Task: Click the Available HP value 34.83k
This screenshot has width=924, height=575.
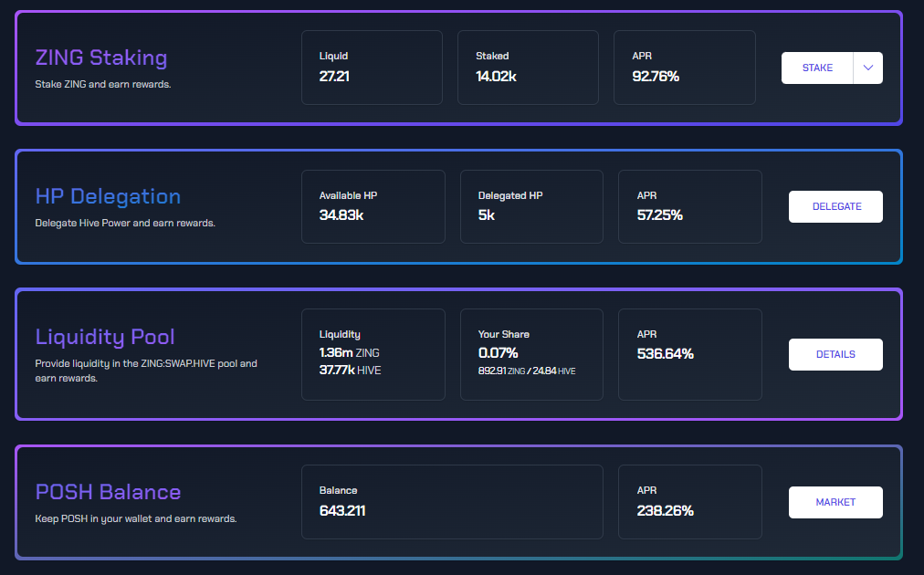Action: 341,215
